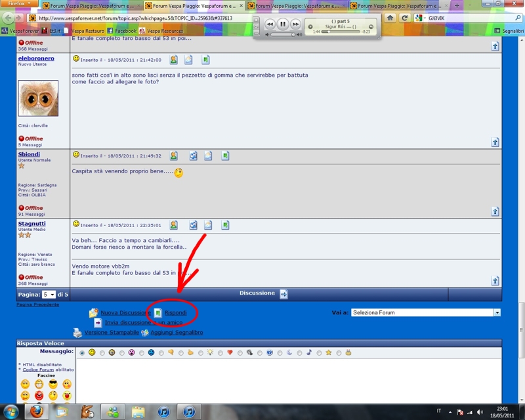
Task: Click Versione Stampabile link
Action: [112, 333]
